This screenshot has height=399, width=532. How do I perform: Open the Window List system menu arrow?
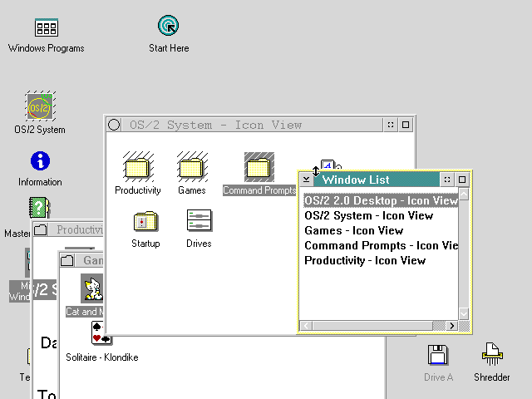click(306, 180)
